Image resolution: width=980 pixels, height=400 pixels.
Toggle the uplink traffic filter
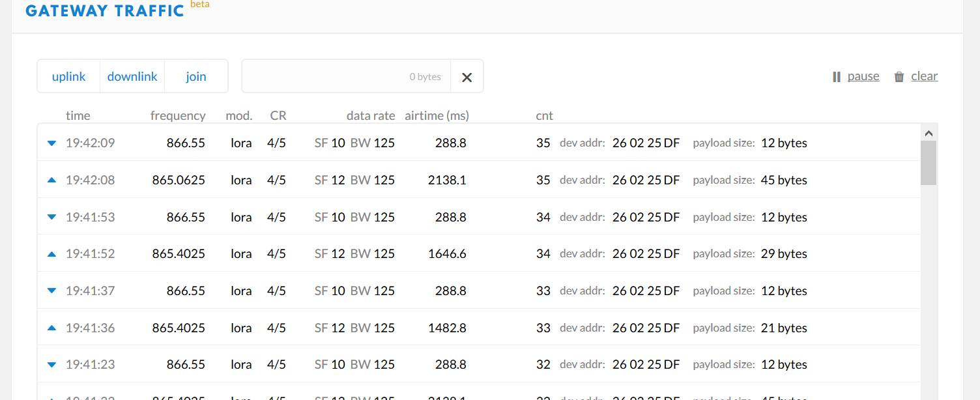[x=68, y=76]
